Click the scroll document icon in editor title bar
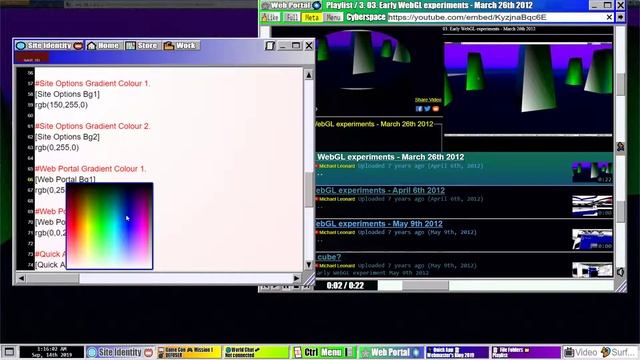Viewport: 640px width, 360px height. (x=269, y=46)
